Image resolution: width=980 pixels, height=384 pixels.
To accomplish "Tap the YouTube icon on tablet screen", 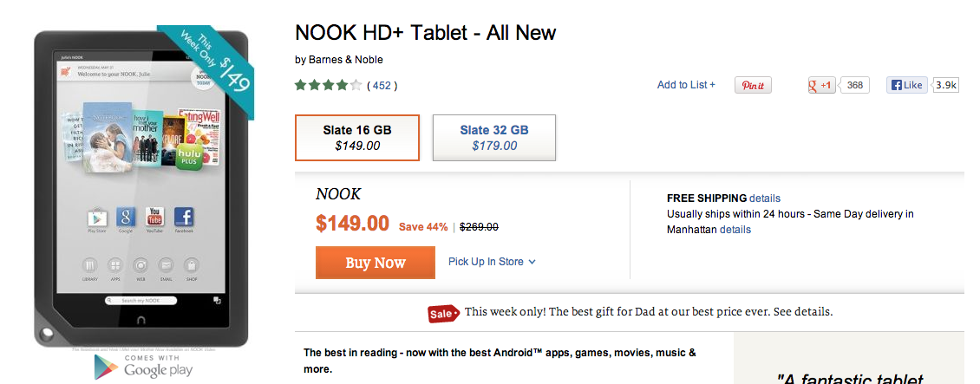I will pyautogui.click(x=154, y=218).
